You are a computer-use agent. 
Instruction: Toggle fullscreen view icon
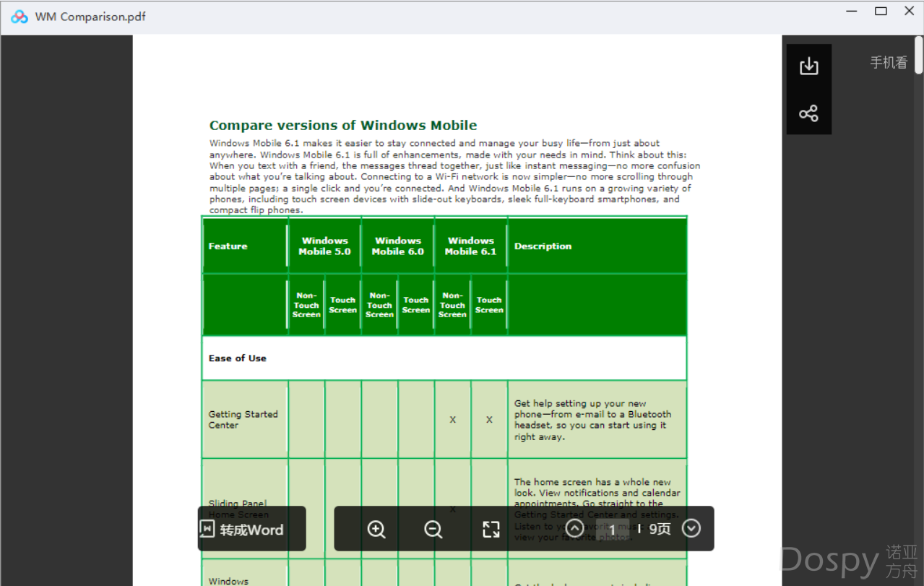tap(491, 529)
